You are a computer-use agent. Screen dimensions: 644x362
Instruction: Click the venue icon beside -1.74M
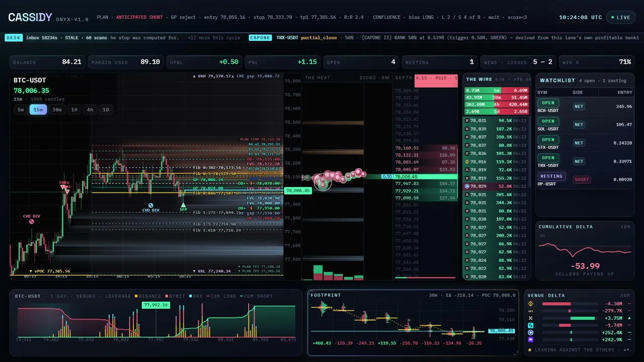(x=530, y=325)
